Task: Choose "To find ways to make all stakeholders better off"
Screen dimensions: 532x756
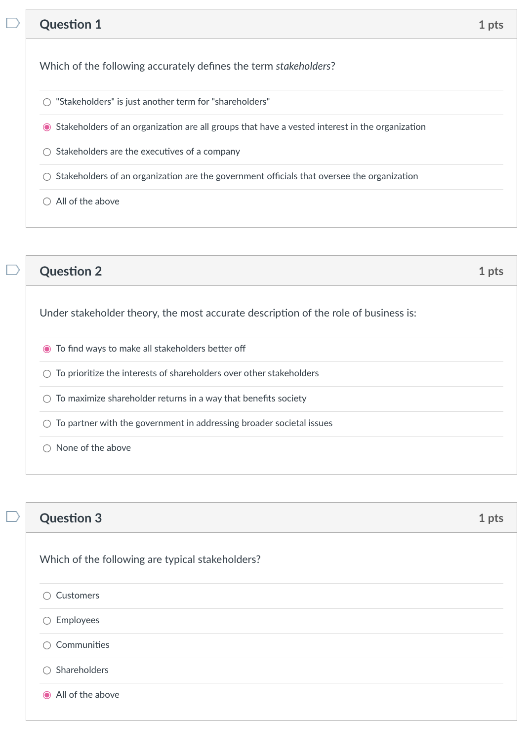Action: [x=46, y=349]
